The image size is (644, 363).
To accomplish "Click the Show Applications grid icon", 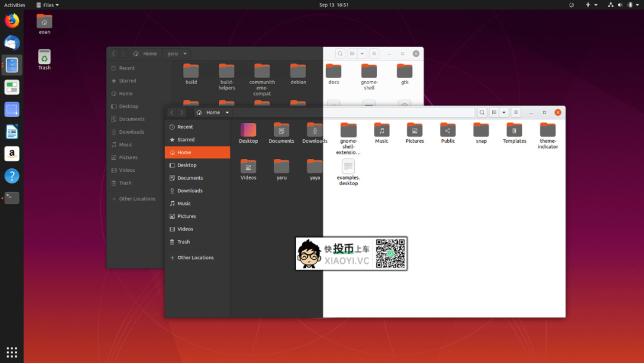I will pos(11,352).
